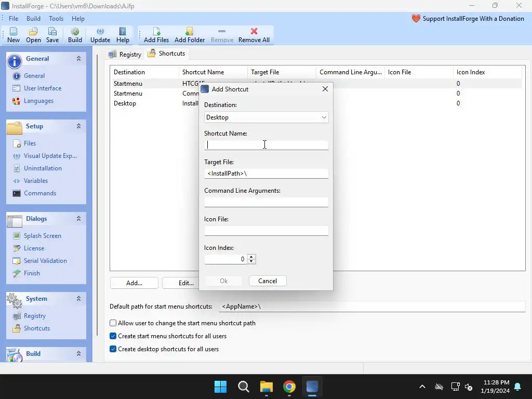Switch to the Shortcuts tab
The image size is (532, 399).
tap(166, 54)
